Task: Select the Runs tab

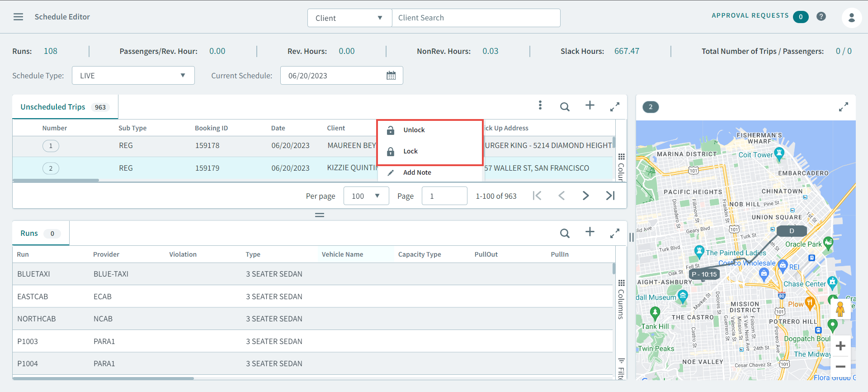Action: click(x=41, y=233)
